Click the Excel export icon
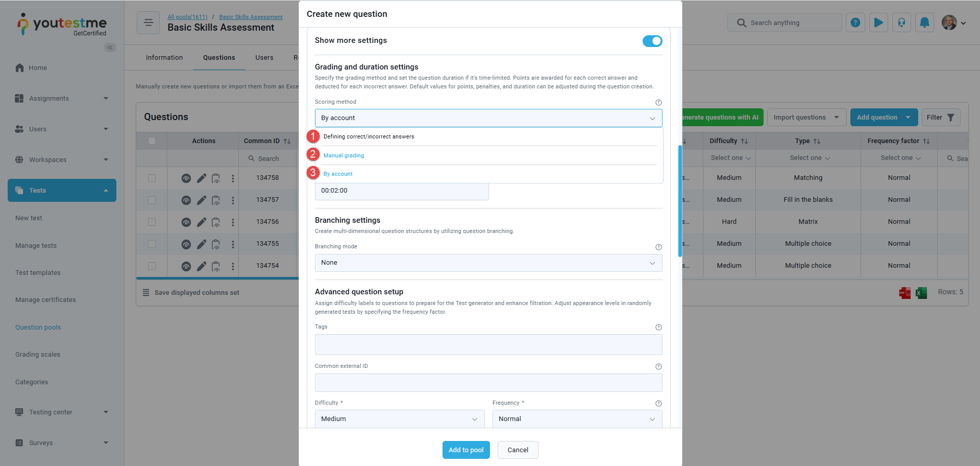 coord(921,293)
